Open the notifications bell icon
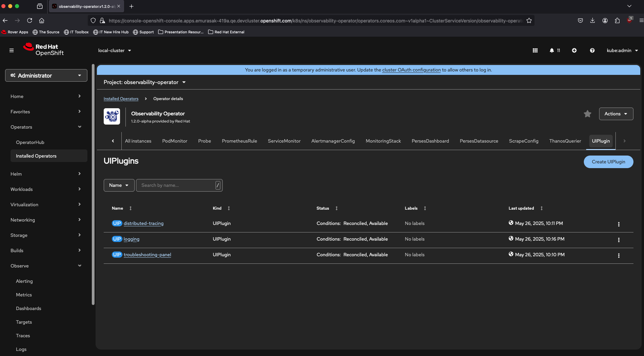 (552, 50)
